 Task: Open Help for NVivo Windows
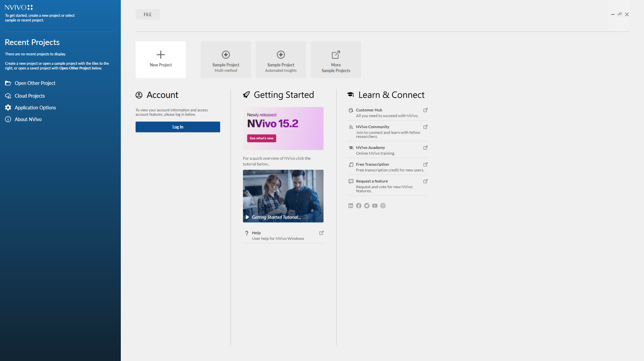[283, 236]
